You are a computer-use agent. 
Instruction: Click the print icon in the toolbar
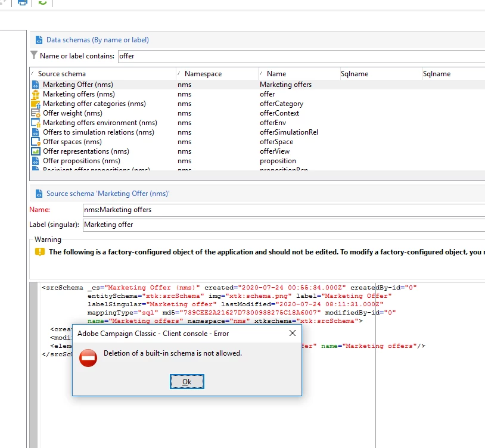(x=22, y=2)
